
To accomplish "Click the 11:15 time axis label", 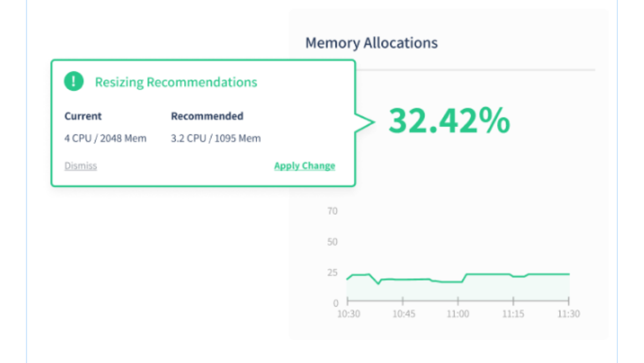I will 513,314.
